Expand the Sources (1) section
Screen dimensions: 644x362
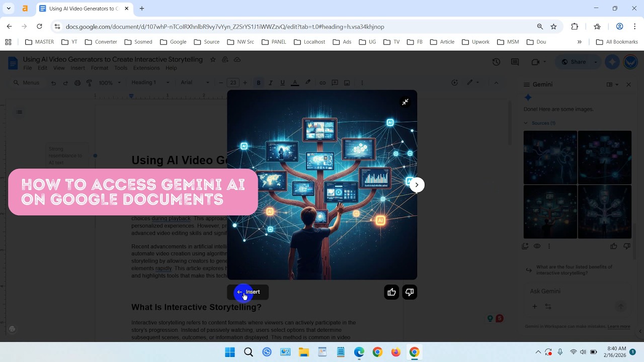pyautogui.click(x=539, y=123)
